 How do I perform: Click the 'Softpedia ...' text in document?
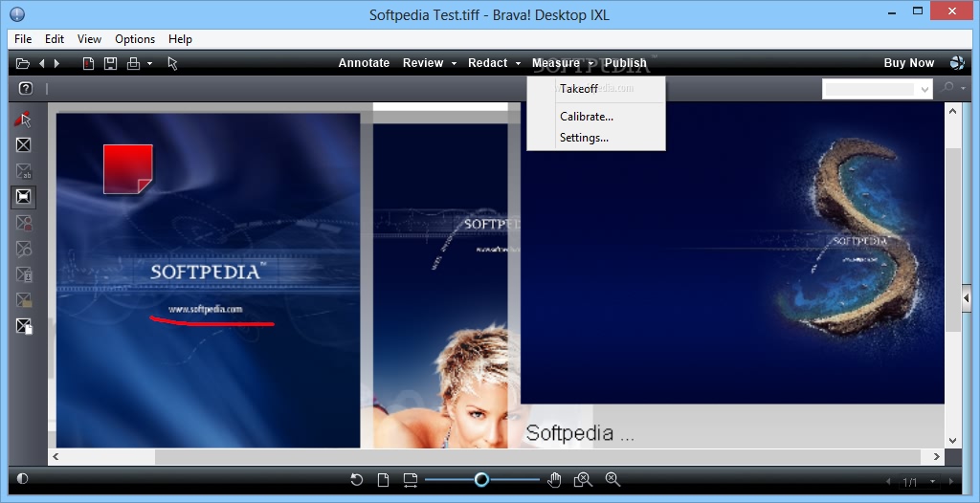click(580, 433)
